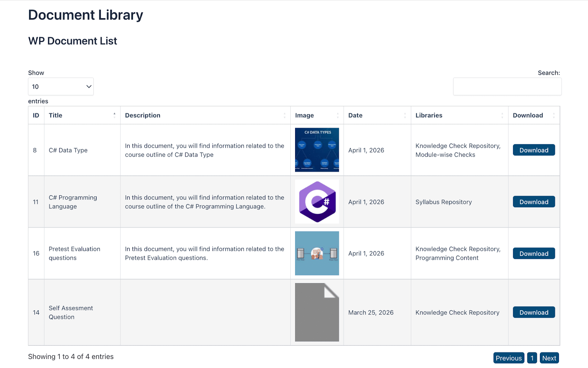The image size is (588, 368).
Task: Click 'Self Assesment Question' title cell
Action: [x=82, y=313]
